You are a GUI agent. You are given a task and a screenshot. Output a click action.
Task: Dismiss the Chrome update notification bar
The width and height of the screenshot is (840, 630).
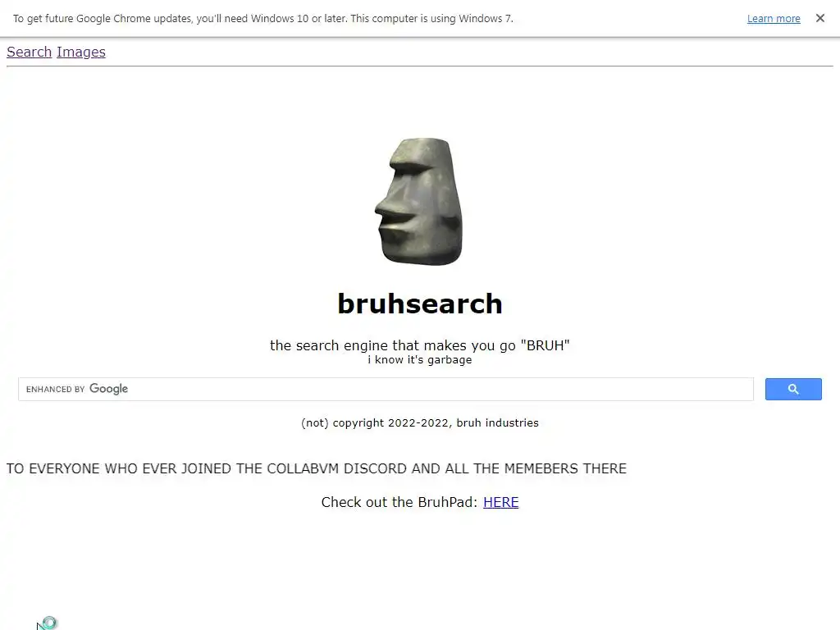[x=819, y=18]
